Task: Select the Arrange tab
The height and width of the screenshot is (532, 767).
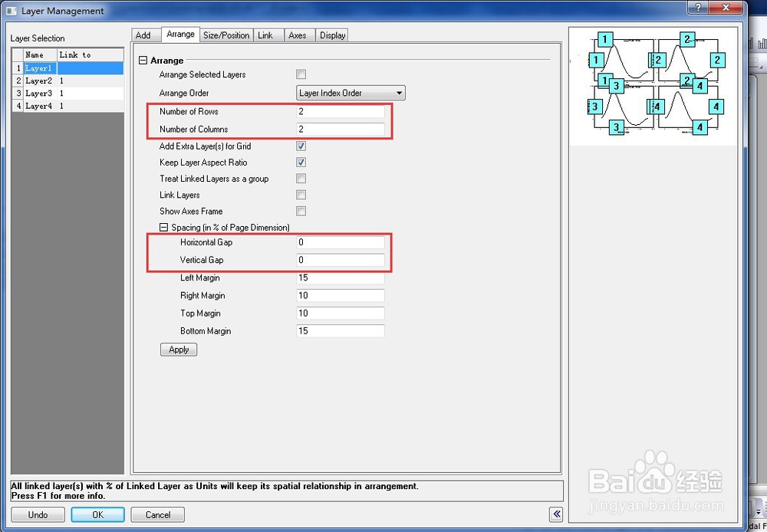Action: (x=180, y=34)
